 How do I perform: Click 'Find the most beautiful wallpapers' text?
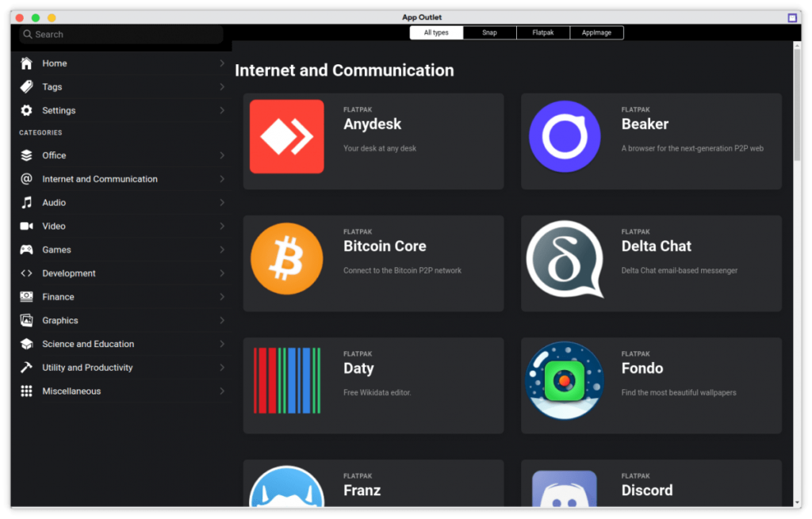679,393
